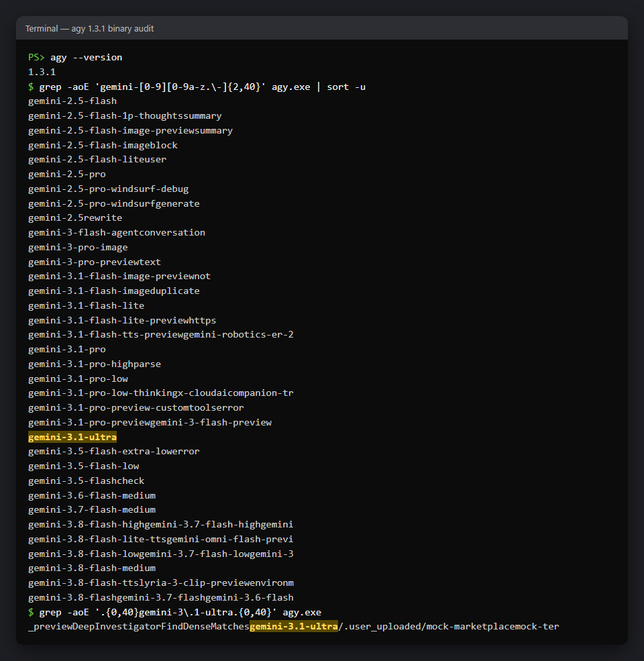
Task: Select the version output '1.3.1'
Action: pos(42,72)
